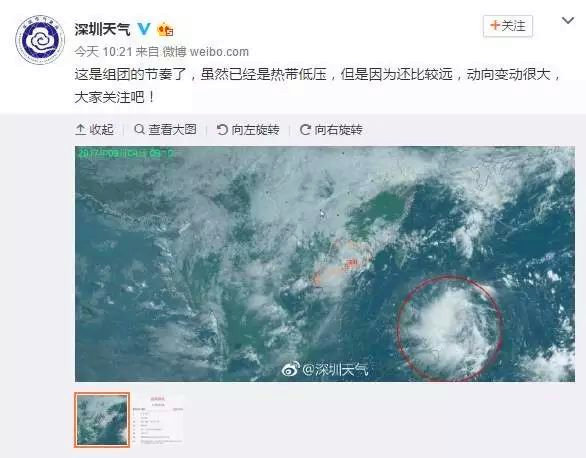The width and height of the screenshot is (586, 458).
Task: Click the 深圳天气 profile avatar
Action: click(x=40, y=40)
